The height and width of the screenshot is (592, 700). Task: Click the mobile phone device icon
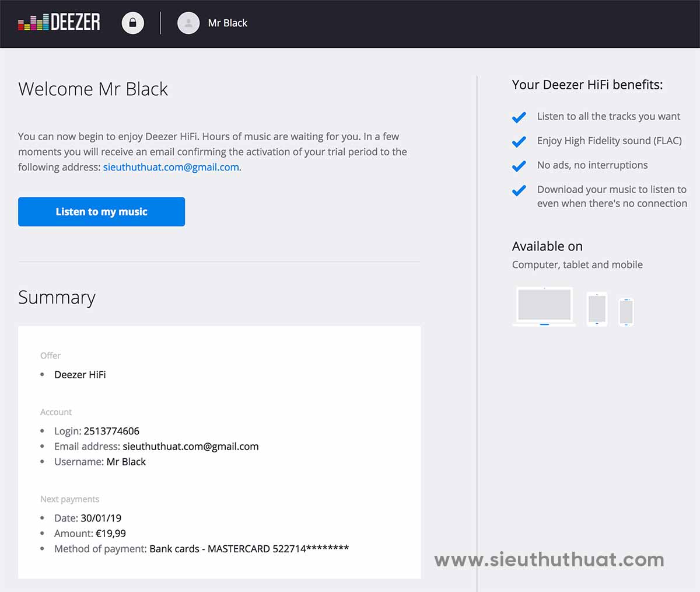point(626,312)
